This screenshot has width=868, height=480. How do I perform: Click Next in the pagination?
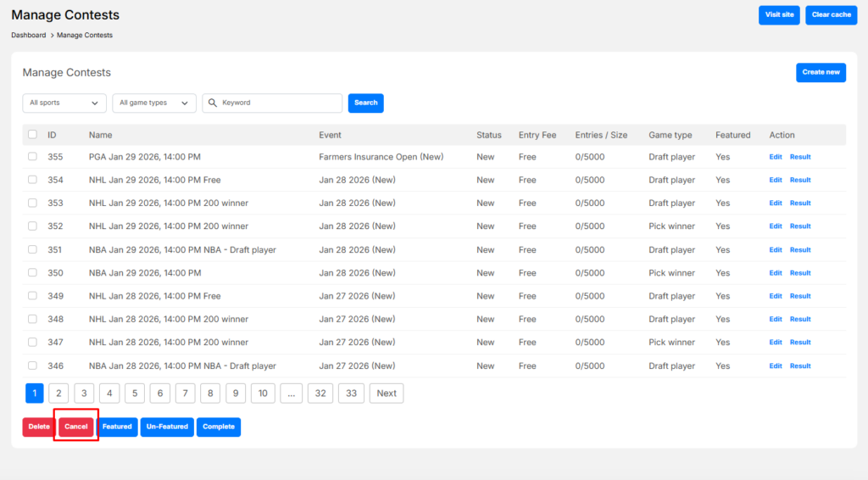pyautogui.click(x=387, y=393)
